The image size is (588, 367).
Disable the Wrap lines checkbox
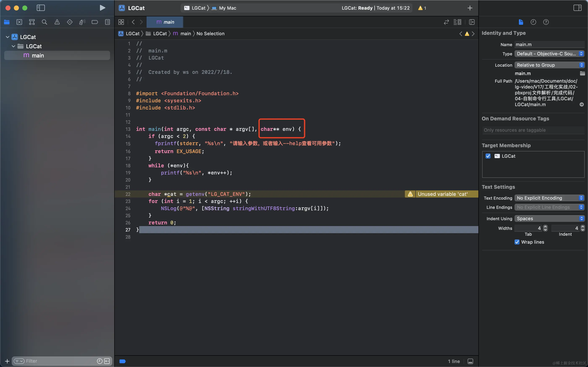[x=517, y=242]
